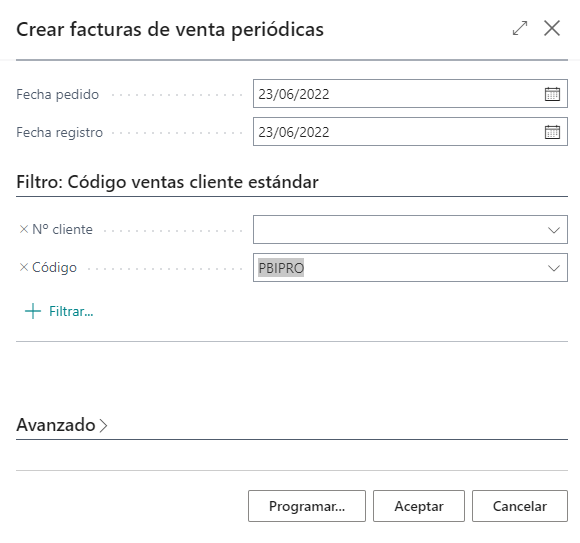Screen dimensions: 580x543
Task: Open the Código dropdown arrow
Action: click(553, 268)
